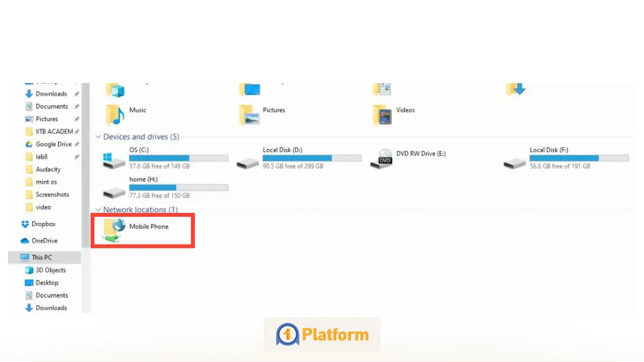Viewport: 644px width, 362px height.
Task: Collapse the Network locations group
Action: point(97,210)
